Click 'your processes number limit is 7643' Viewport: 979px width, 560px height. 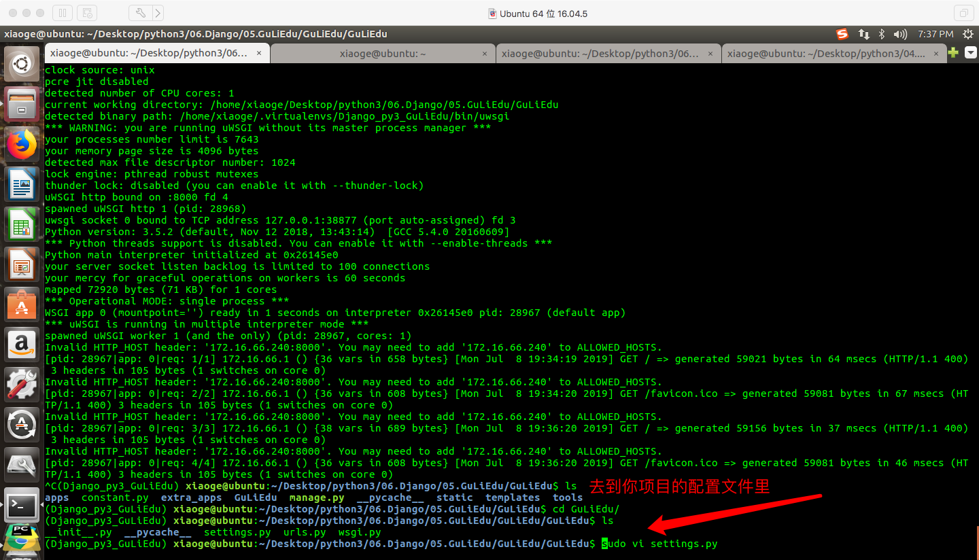point(152,139)
